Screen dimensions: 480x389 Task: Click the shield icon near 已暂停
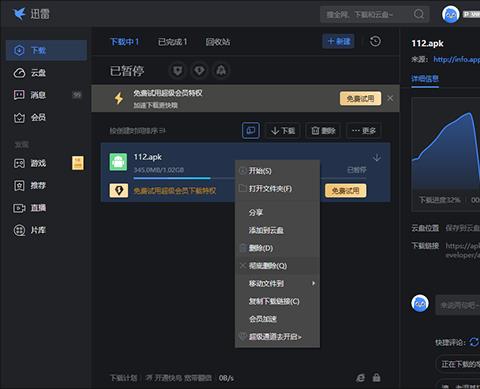click(177, 71)
